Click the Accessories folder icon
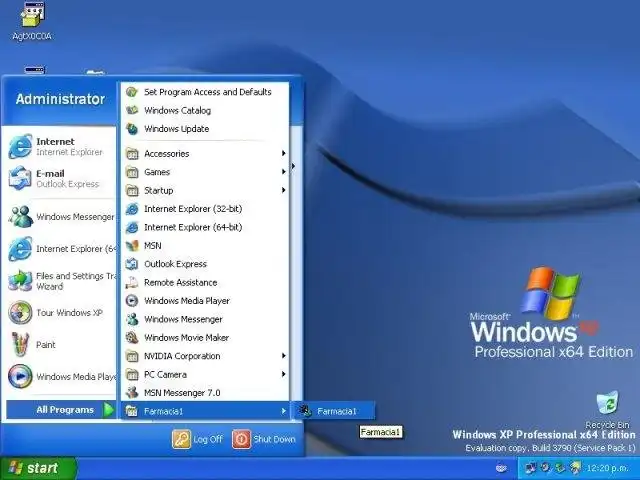The height and width of the screenshot is (480, 640). tap(132, 154)
